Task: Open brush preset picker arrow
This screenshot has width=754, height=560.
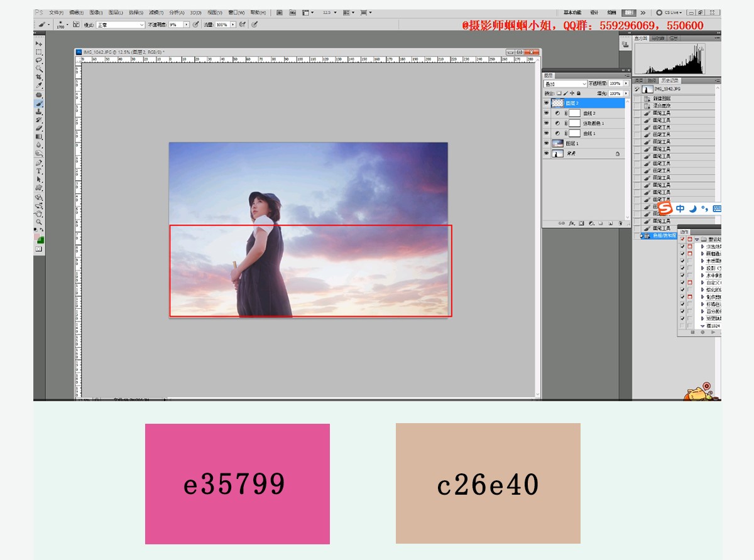Action: click(67, 24)
